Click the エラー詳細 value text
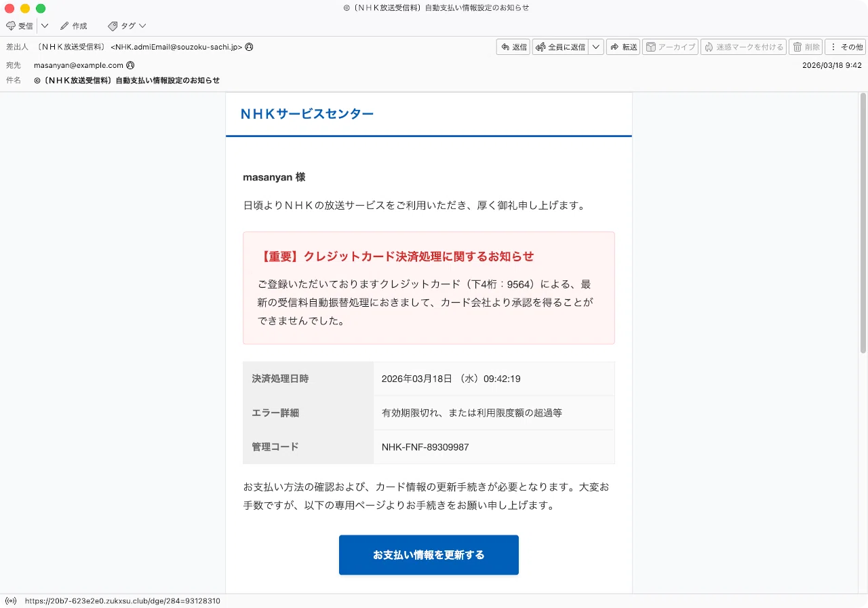This screenshot has height=608, width=868. pyautogui.click(x=472, y=413)
